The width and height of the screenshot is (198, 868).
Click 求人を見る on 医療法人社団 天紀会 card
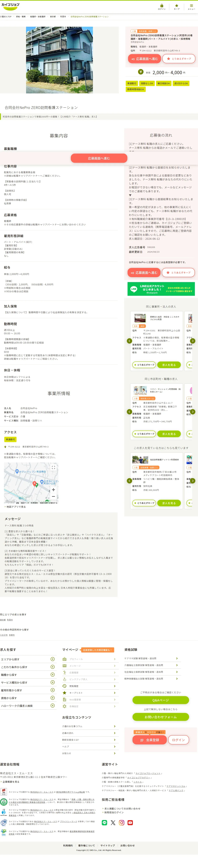169,365
